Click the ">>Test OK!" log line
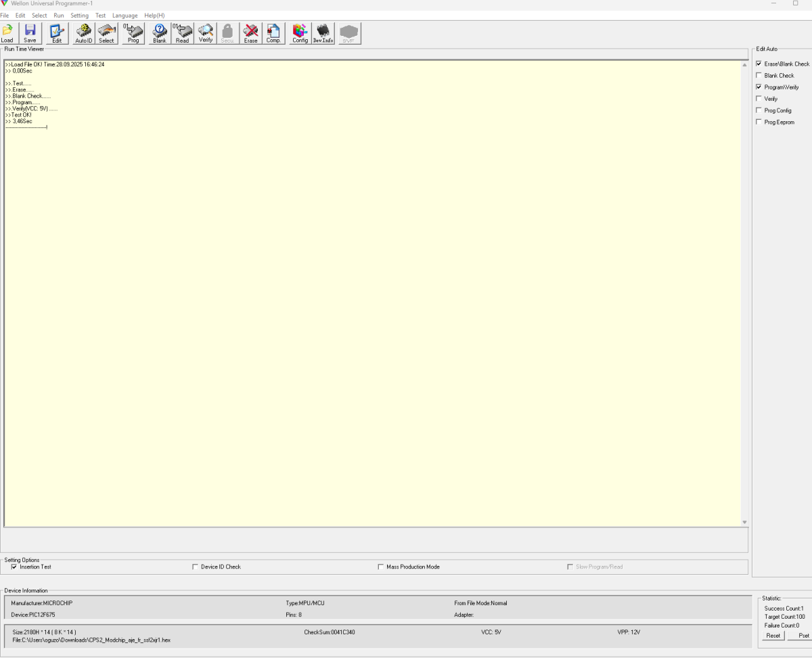The image size is (812, 658). pyautogui.click(x=18, y=115)
